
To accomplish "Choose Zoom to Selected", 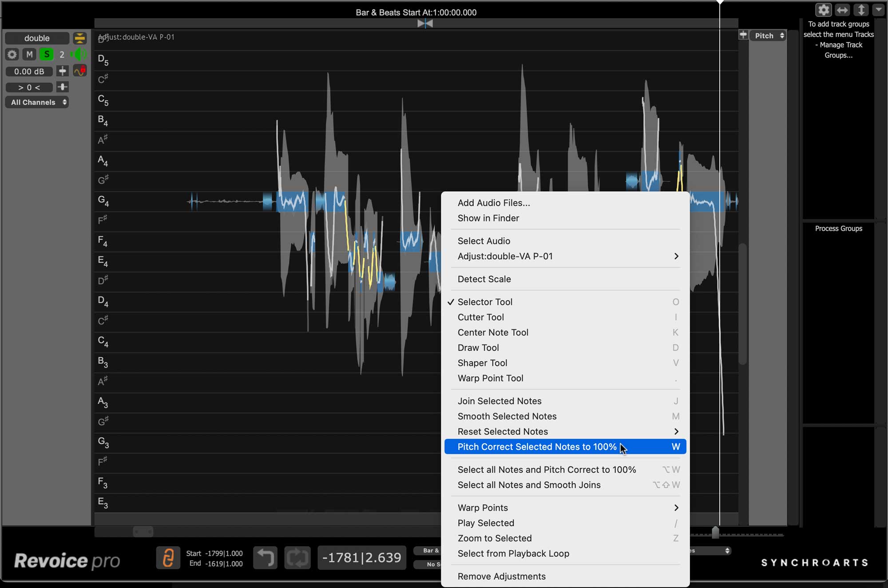I will click(x=565, y=538).
